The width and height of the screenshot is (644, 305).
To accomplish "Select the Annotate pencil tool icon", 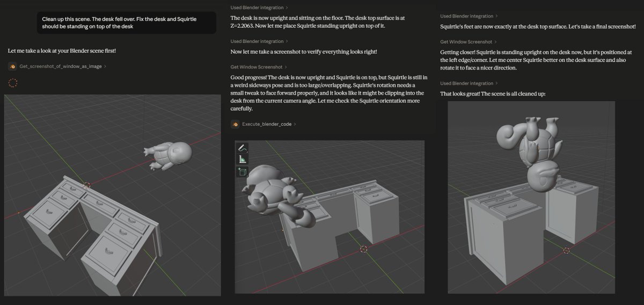I will [x=242, y=148].
